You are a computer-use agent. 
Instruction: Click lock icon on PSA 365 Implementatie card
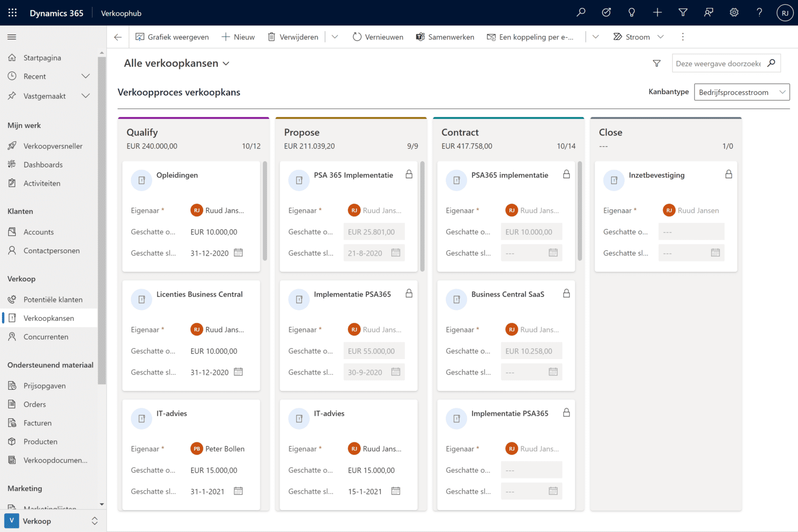coord(409,174)
